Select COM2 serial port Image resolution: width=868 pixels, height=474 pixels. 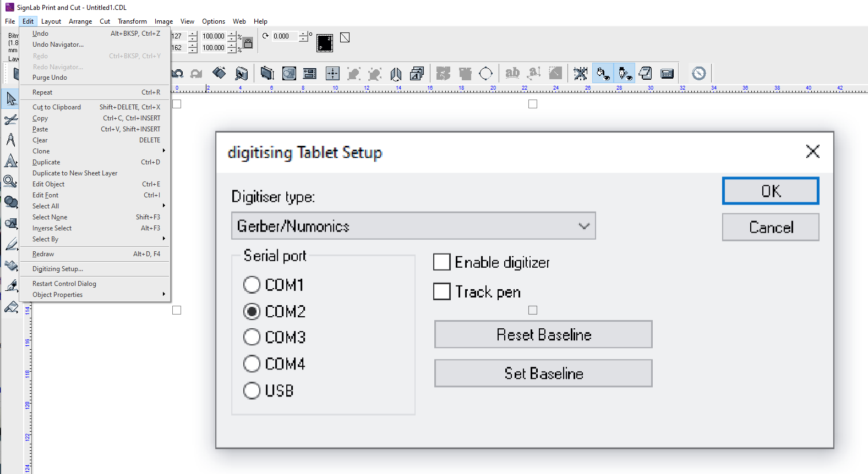pos(252,311)
